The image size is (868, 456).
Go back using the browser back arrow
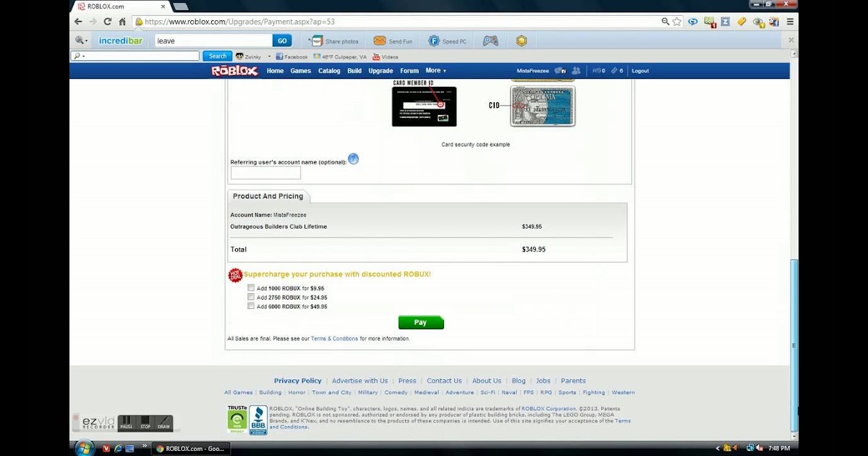click(78, 22)
